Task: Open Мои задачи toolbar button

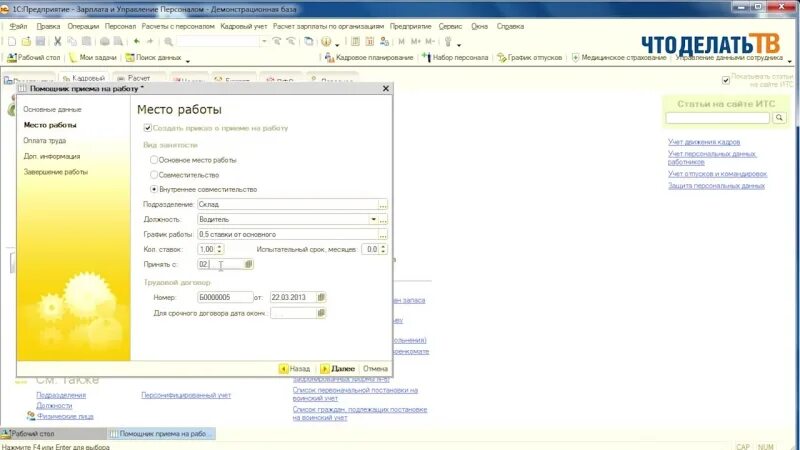Action: [x=92, y=58]
